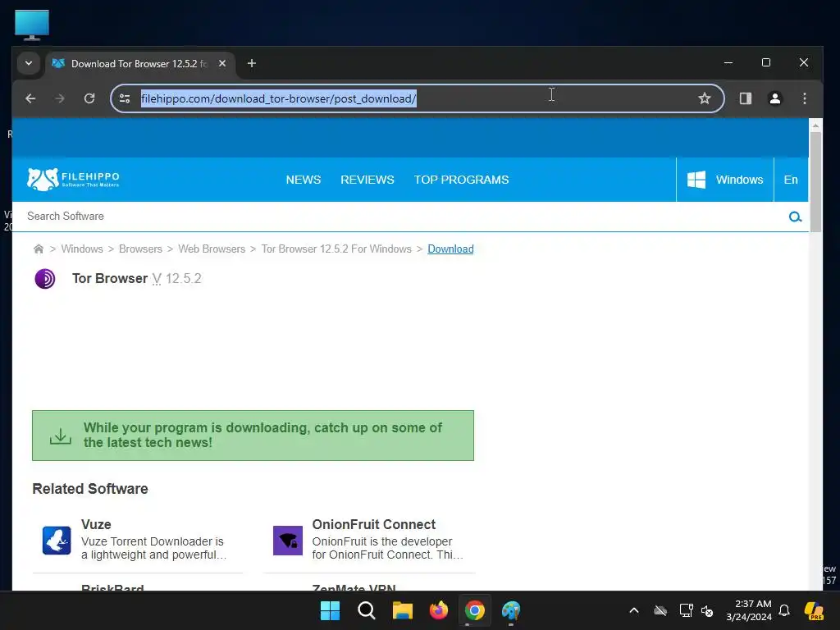Click the page vertical scrollbar thumb
Viewport: 840px width, 630px height.
pyautogui.click(x=815, y=182)
